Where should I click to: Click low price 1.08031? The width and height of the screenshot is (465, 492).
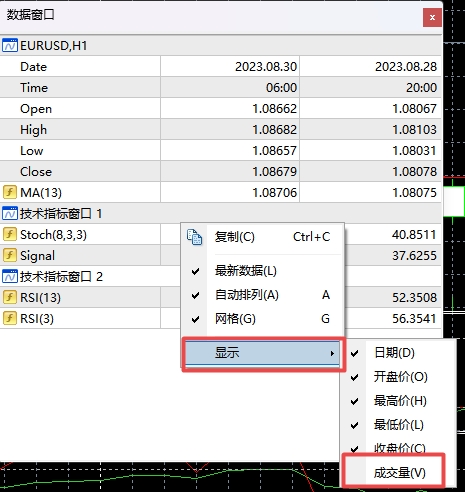coord(414,151)
